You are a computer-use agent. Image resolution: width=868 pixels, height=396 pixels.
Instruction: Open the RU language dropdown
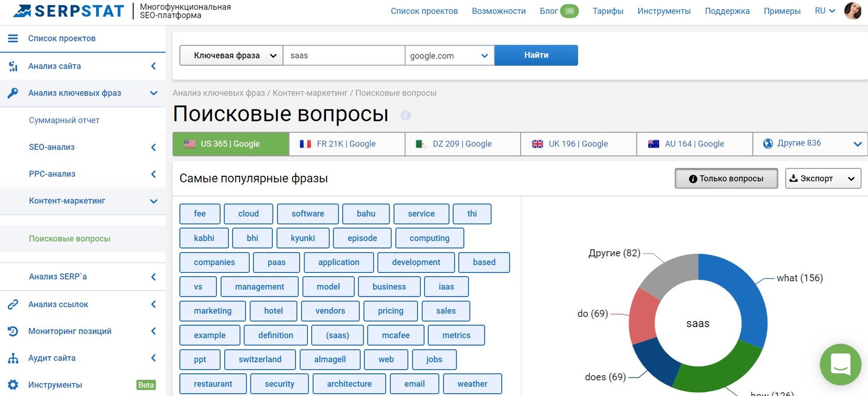click(825, 11)
